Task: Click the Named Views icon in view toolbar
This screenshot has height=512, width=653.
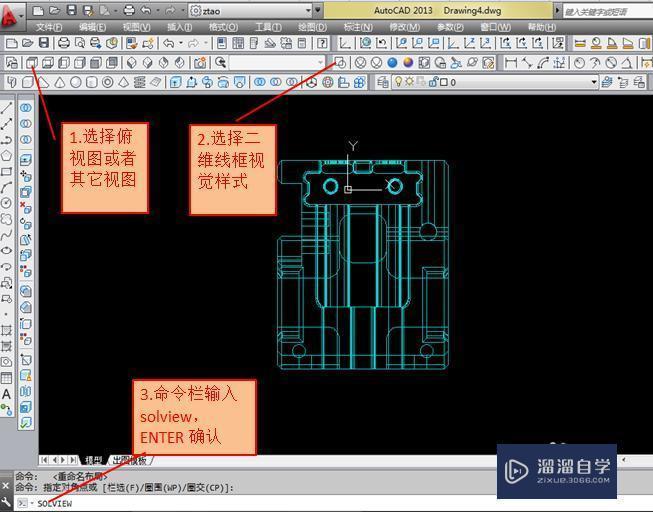Action: 12,63
